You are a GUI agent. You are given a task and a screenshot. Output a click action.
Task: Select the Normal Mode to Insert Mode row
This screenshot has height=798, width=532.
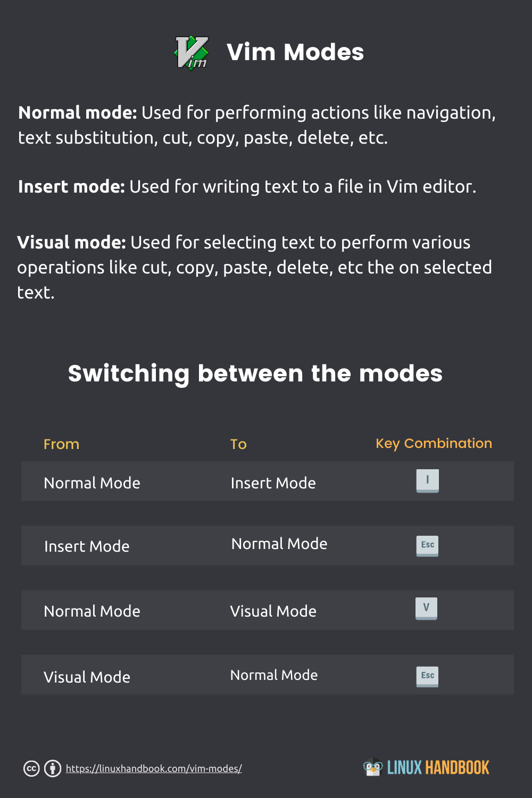pos(267,481)
